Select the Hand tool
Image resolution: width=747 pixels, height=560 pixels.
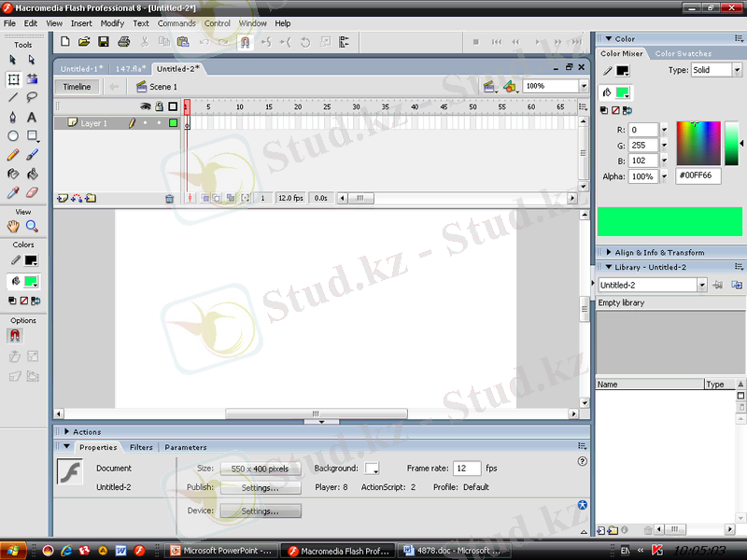13,226
